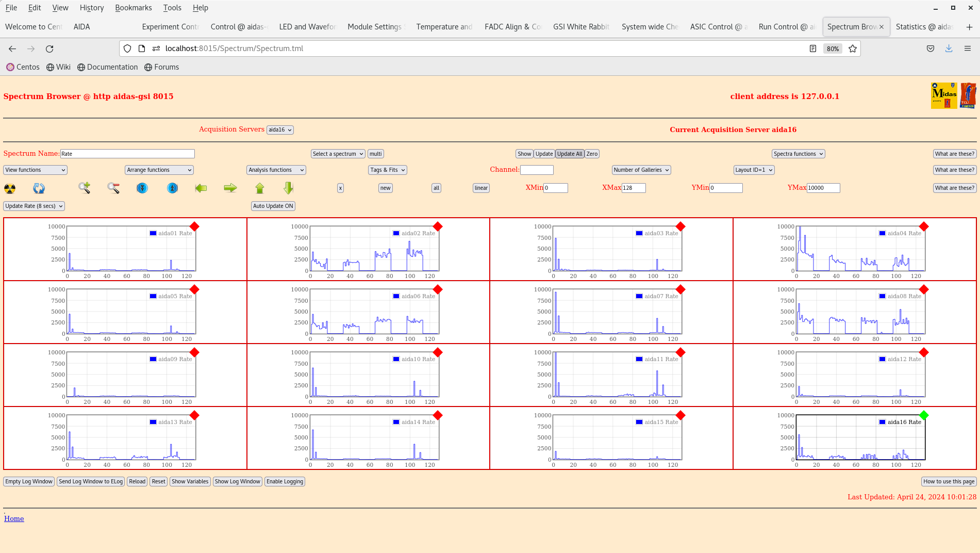Open the Update Rate (8 secs) dropdown
Image resolution: width=980 pixels, height=553 pixels.
point(34,206)
